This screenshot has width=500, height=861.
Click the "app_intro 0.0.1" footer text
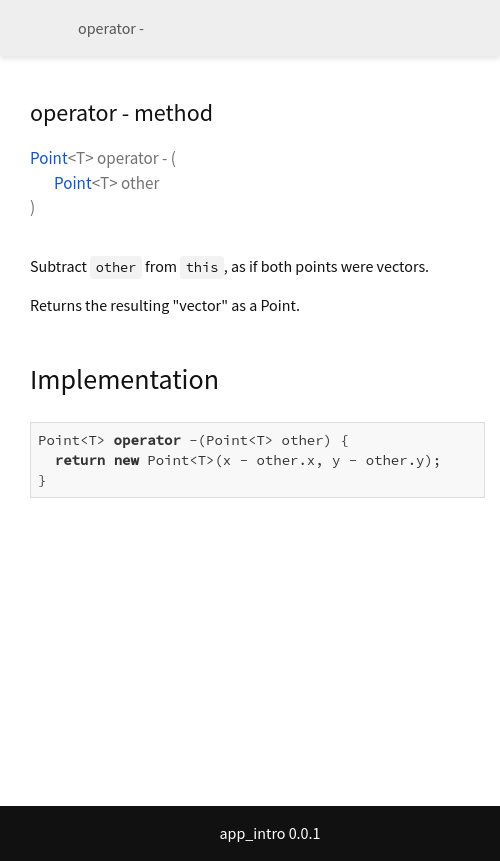pos(269,834)
